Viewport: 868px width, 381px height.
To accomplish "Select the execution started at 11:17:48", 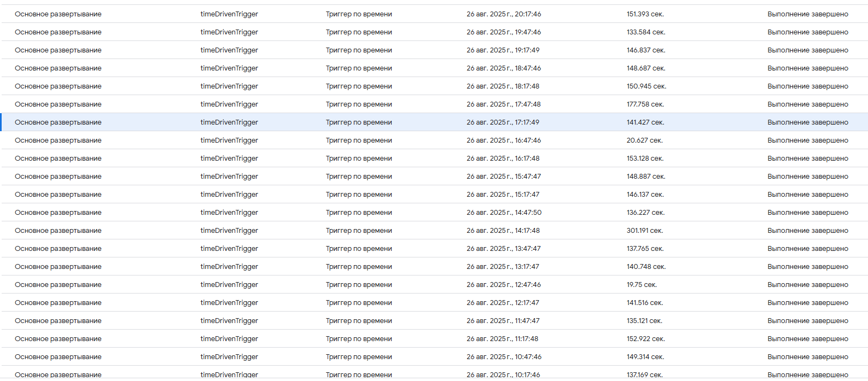I will (x=502, y=339).
